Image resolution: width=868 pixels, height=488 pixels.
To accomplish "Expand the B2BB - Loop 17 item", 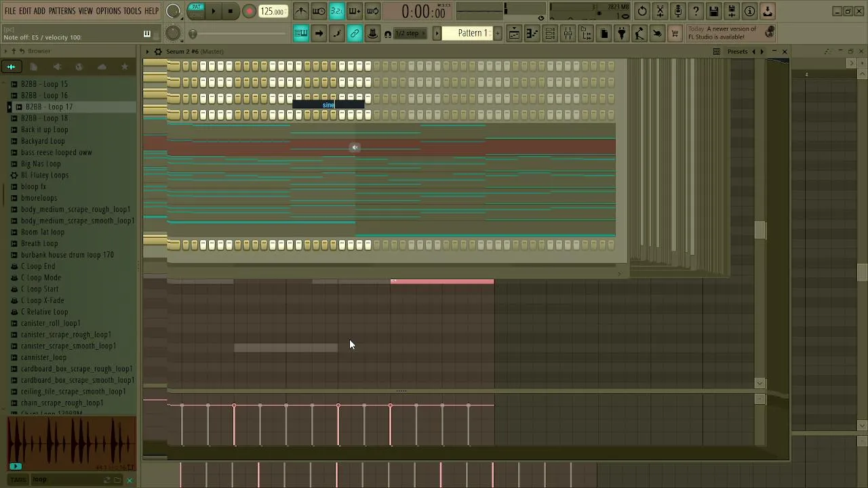I will [9, 107].
